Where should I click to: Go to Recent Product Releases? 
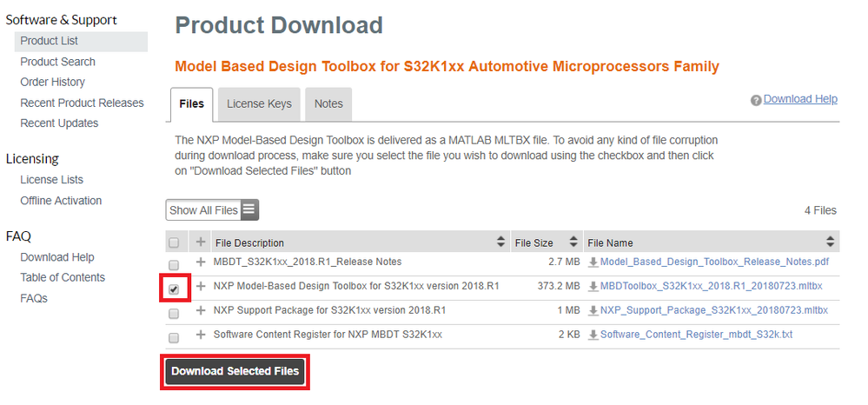[x=82, y=103]
